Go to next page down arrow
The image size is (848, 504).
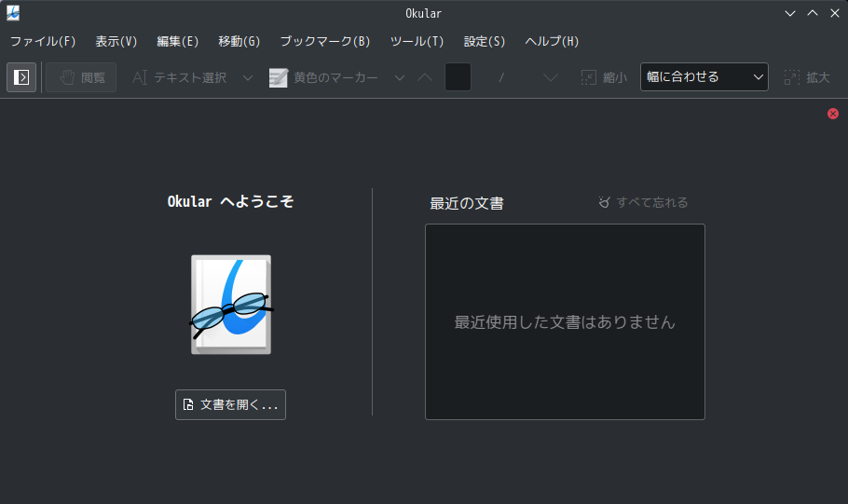[x=551, y=77]
